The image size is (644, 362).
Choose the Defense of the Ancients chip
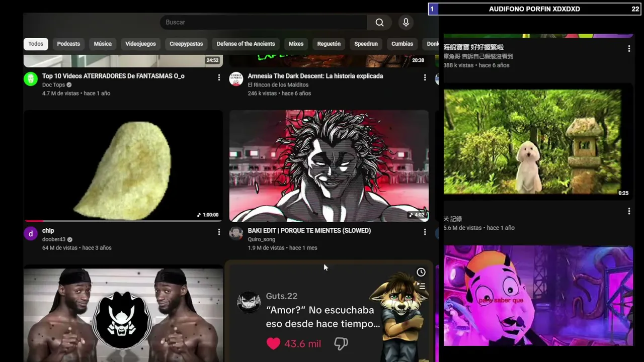[x=246, y=44]
